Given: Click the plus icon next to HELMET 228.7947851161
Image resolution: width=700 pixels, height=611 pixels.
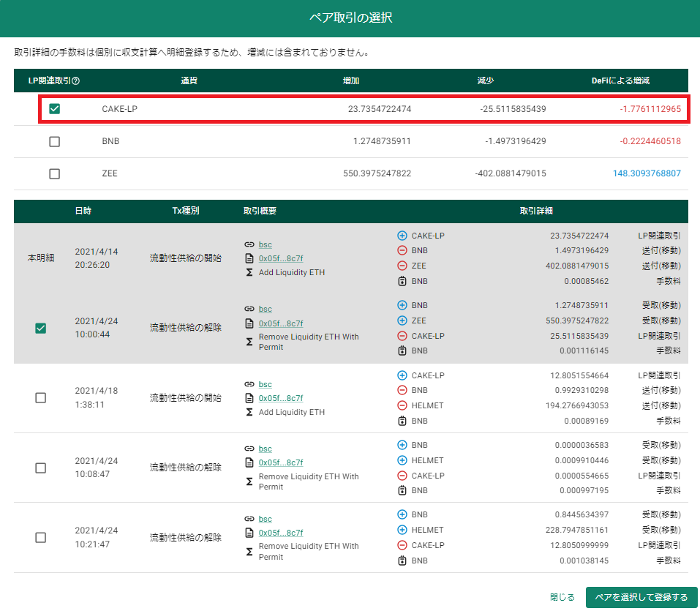Looking at the screenshot, I should tap(402, 530).
